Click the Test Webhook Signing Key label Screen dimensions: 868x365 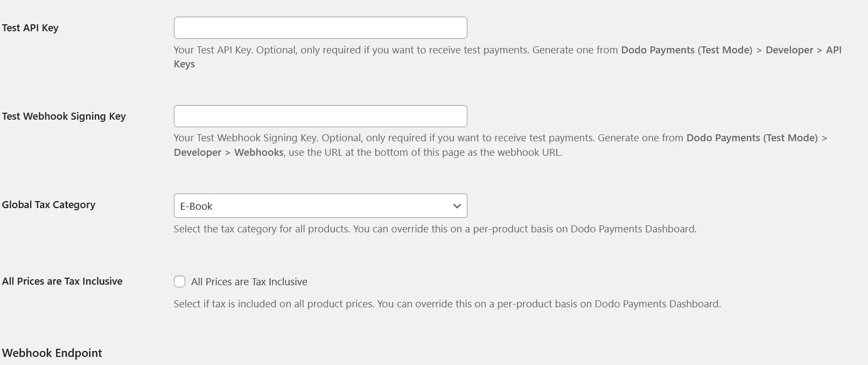click(x=64, y=116)
